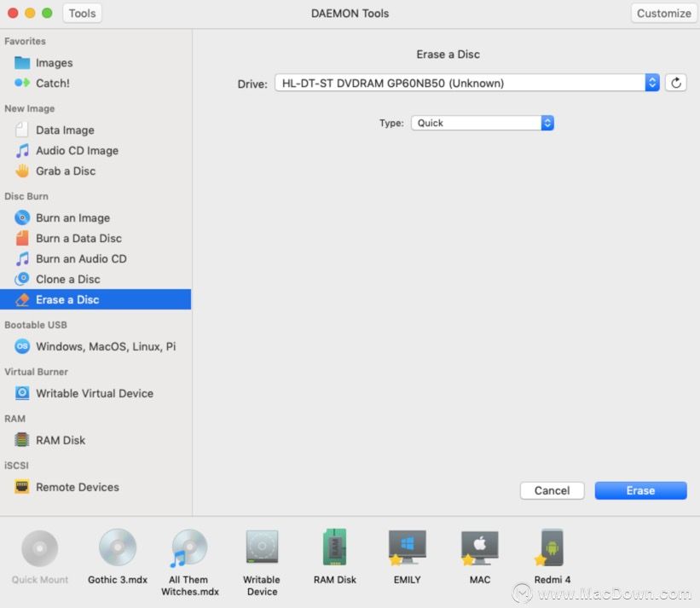Select the Burn an Image disc icon

tap(22, 217)
